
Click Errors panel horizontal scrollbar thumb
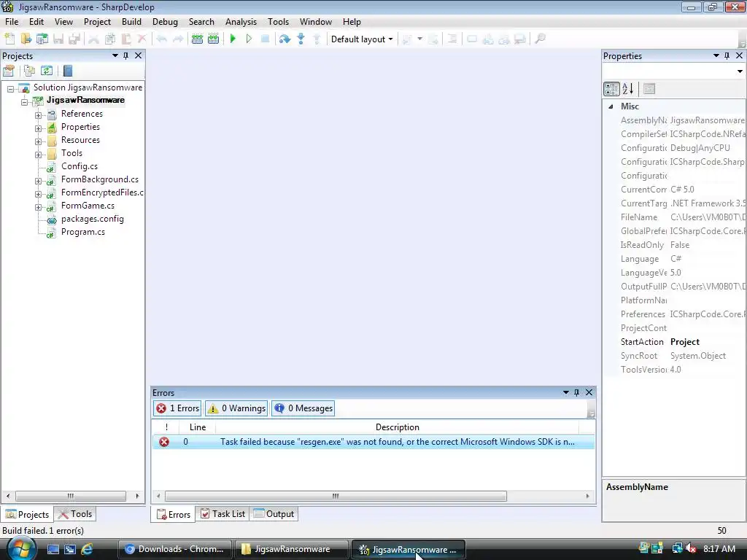[336, 496]
